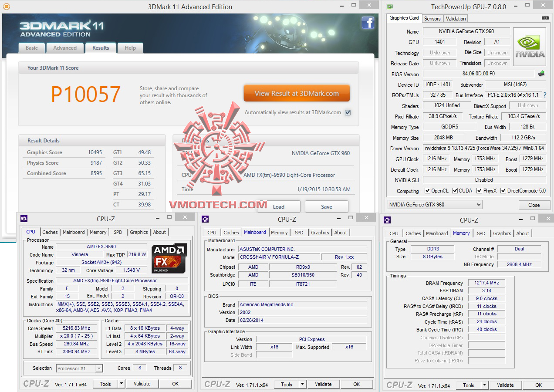Screen dimensions: 554x392
Task: Click the CPU-Z Core Speed value
Action: [77, 328]
